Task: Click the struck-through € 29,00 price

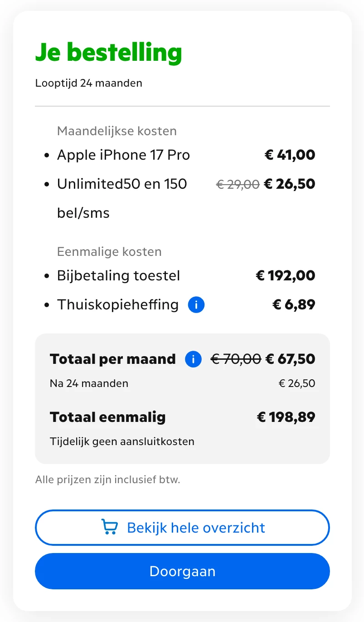Action: [238, 184]
